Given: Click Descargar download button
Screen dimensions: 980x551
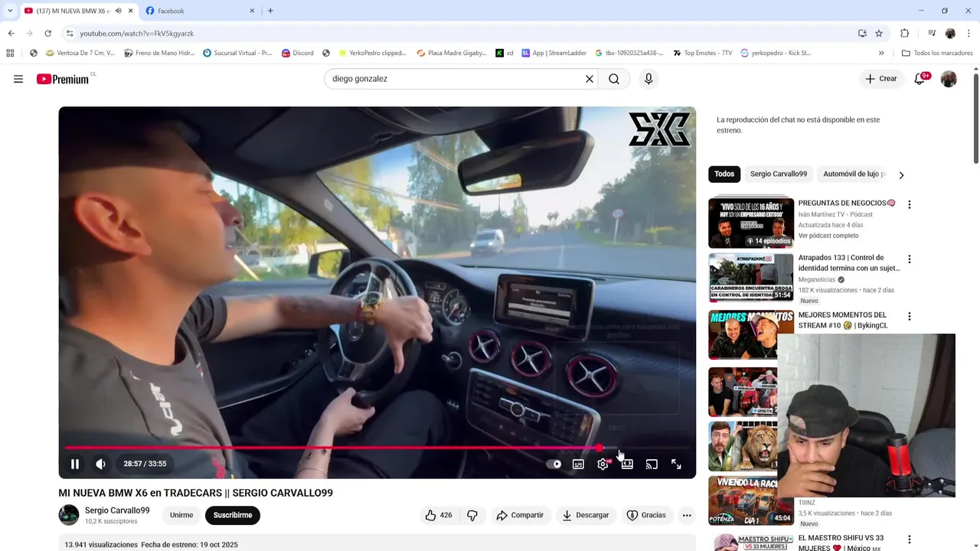Looking at the screenshot, I should [x=586, y=515].
